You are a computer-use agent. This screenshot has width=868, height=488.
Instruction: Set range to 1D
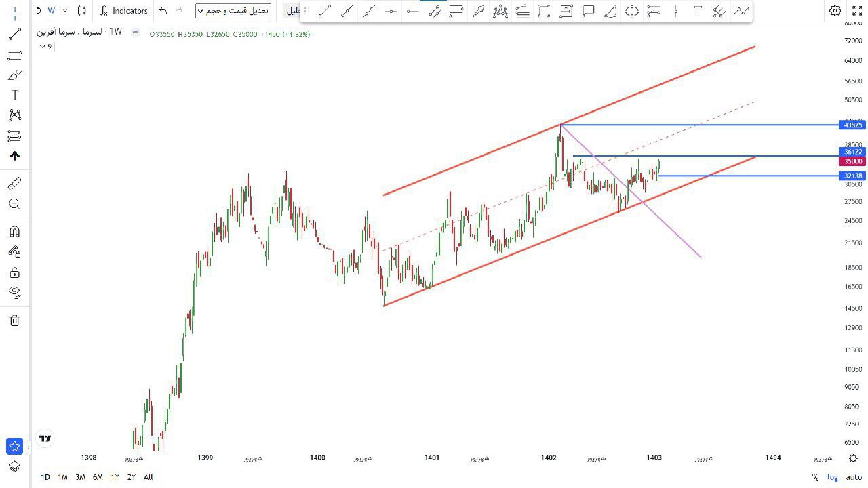click(45, 477)
